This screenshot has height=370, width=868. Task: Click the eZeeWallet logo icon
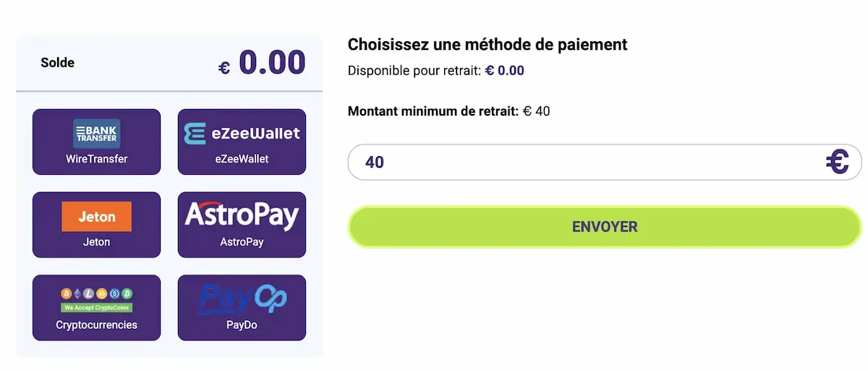point(242,134)
